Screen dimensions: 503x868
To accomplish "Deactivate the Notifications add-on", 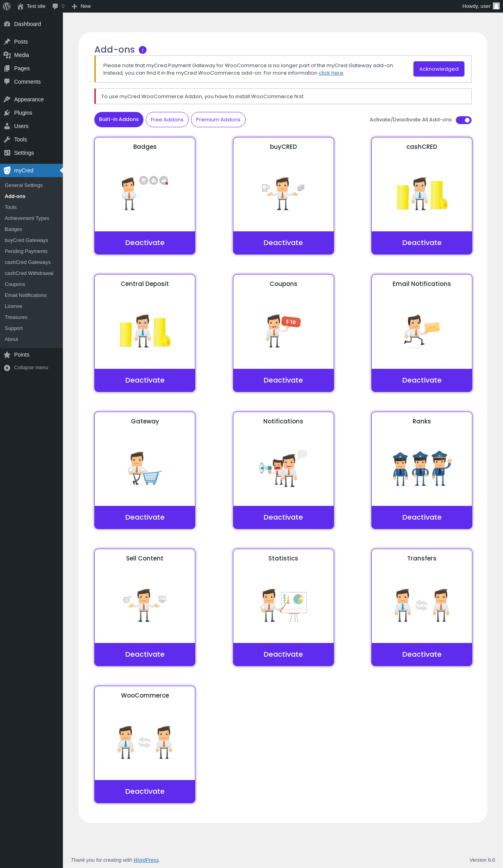I will 283,517.
